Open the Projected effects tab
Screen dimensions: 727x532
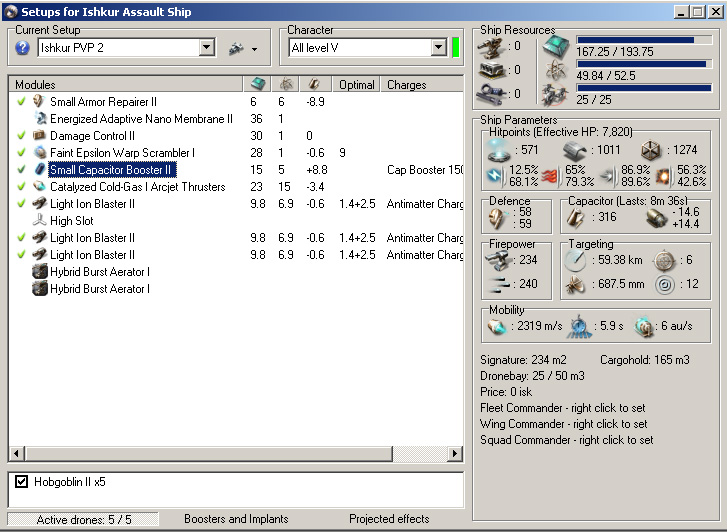pyautogui.click(x=389, y=519)
